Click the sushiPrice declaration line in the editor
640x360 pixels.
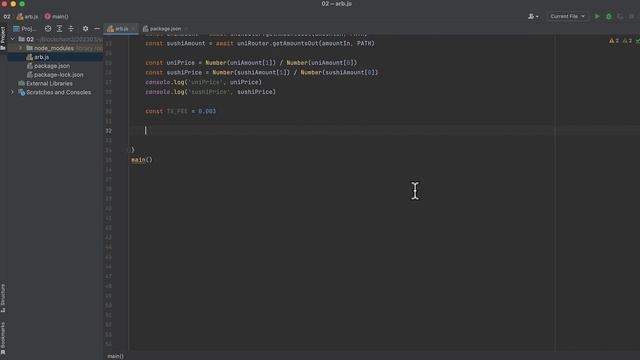click(262, 72)
